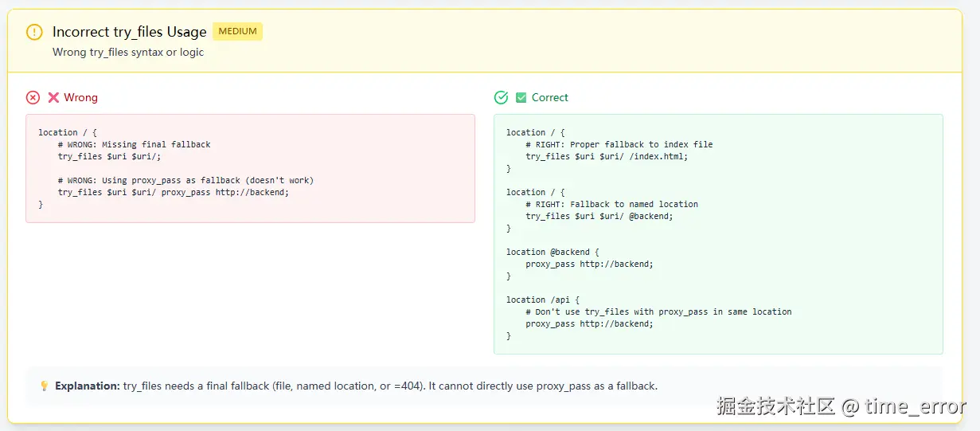Click the "try_files $uri $uri/ /index.html;" line

coord(606,156)
